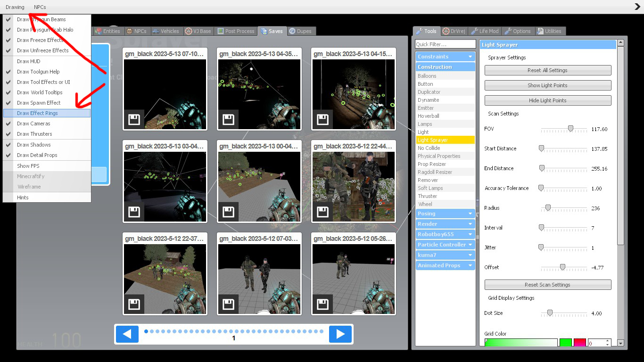The image size is (644, 362).
Task: Open the Drawing menu in the menu bar
Action: click(15, 7)
